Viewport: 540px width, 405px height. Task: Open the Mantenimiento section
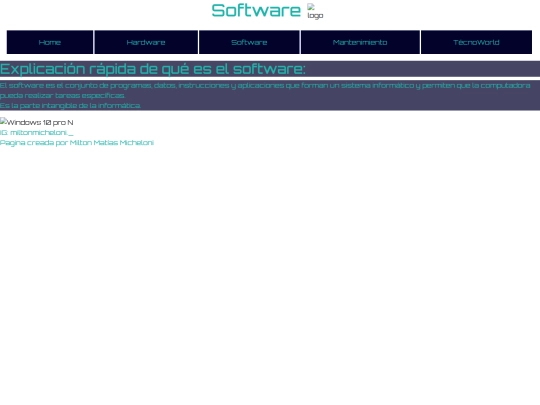360,42
